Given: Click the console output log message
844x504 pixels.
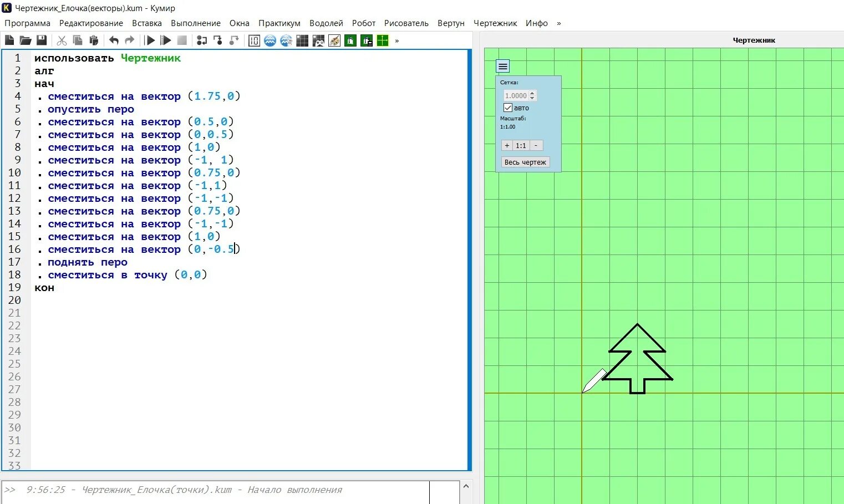Looking at the screenshot, I should (x=184, y=490).
